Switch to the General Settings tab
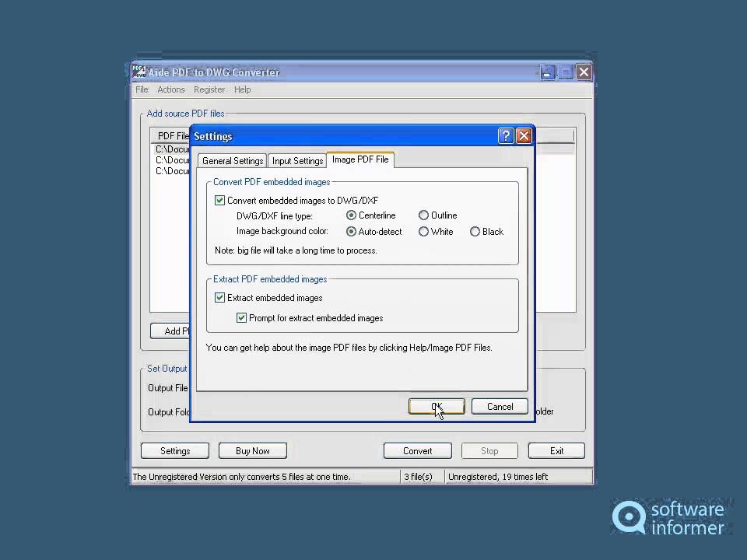747x560 pixels. pos(233,161)
